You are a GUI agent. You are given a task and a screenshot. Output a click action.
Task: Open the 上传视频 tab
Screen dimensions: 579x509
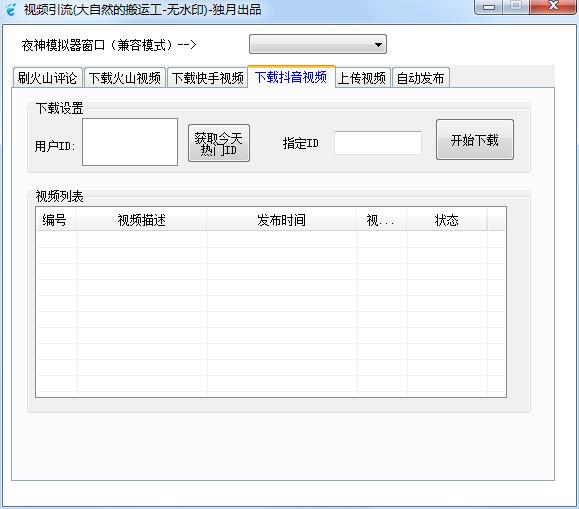(362, 78)
